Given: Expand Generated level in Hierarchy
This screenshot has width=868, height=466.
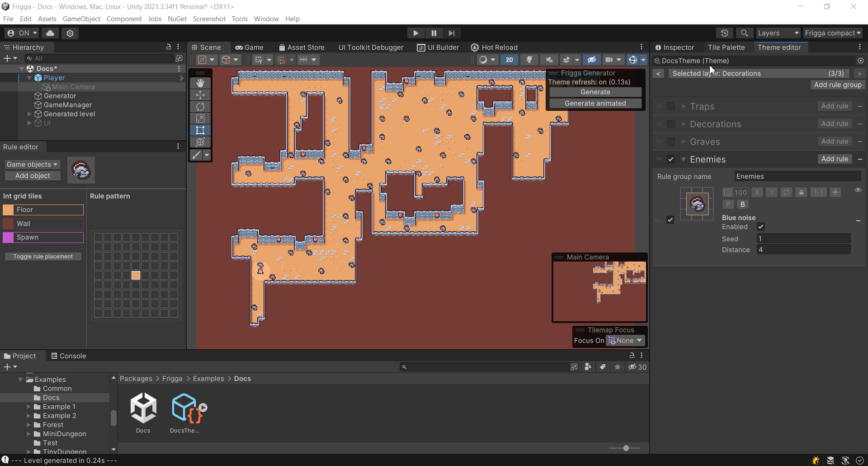Looking at the screenshot, I should 29,114.
